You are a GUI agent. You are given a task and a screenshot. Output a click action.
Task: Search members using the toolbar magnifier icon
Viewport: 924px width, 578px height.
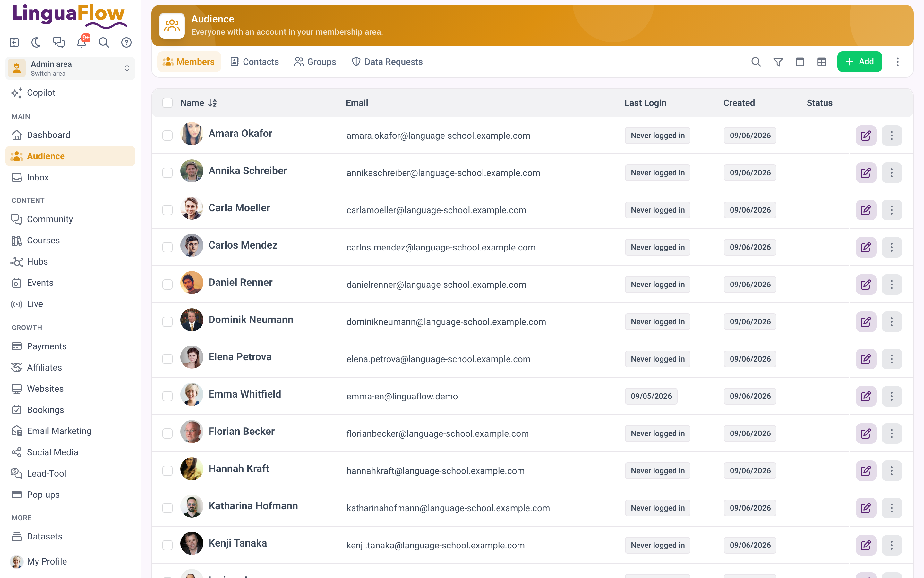(756, 62)
